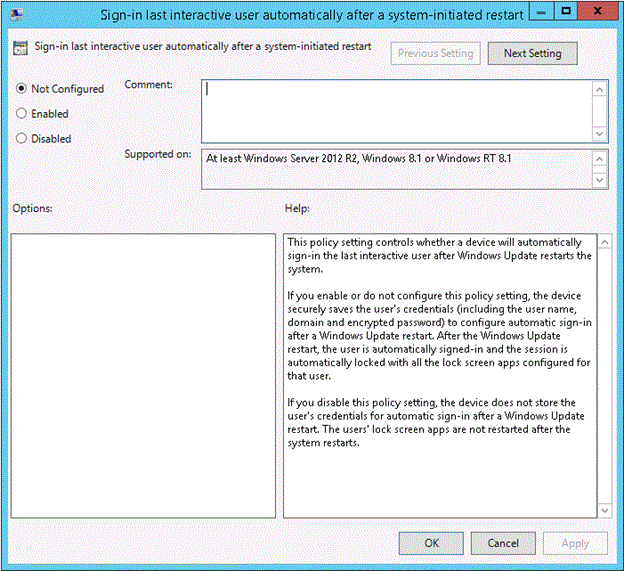
Task: Minimize the policy setting window
Action: pos(541,11)
